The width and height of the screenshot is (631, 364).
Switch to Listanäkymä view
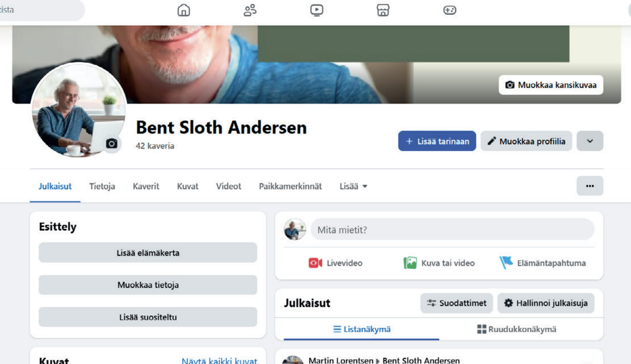point(361,329)
